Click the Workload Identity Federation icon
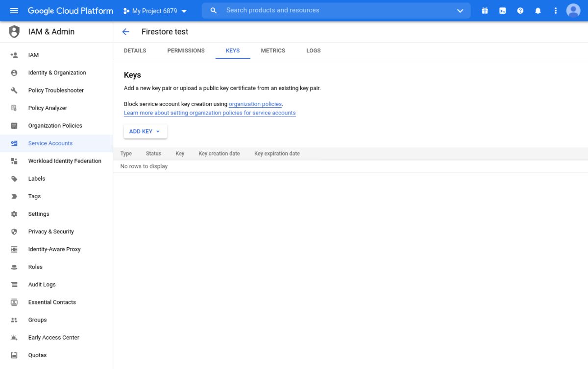 coord(14,161)
